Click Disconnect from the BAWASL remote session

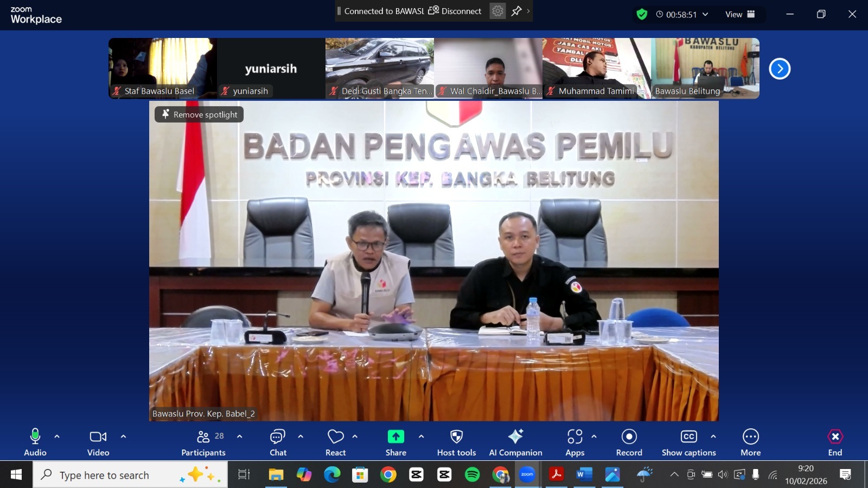coord(455,11)
